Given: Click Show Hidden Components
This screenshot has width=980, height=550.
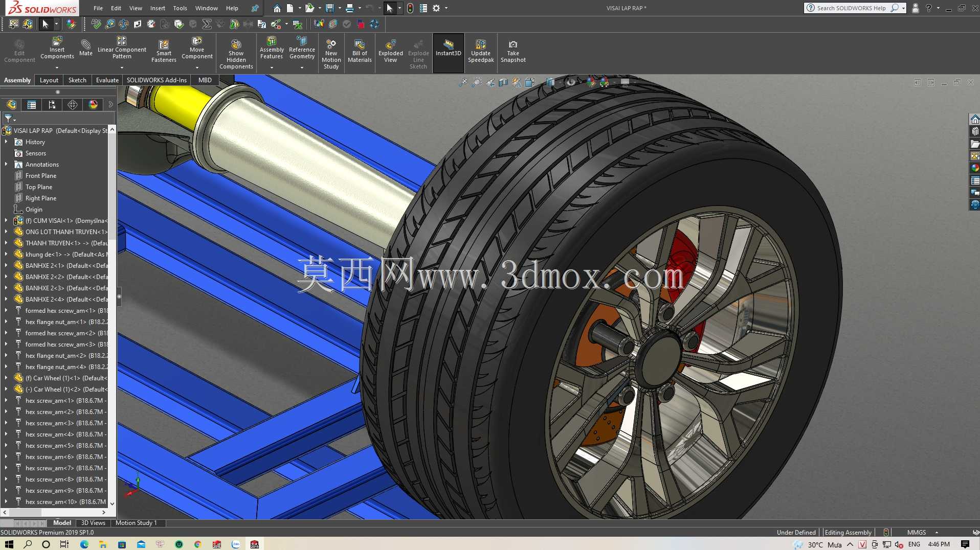Looking at the screenshot, I should click(x=236, y=53).
